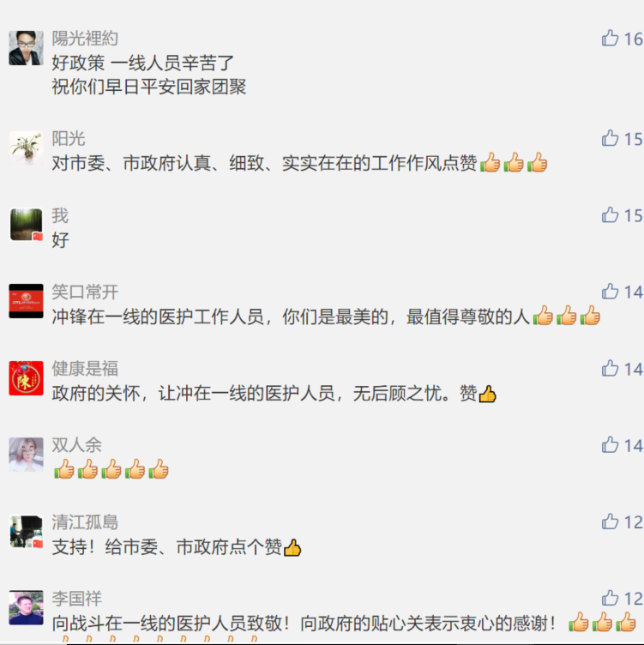Image resolution: width=644 pixels, height=645 pixels.
Task: Tap the like icon for 健康是福's comment
Action: pos(610,369)
